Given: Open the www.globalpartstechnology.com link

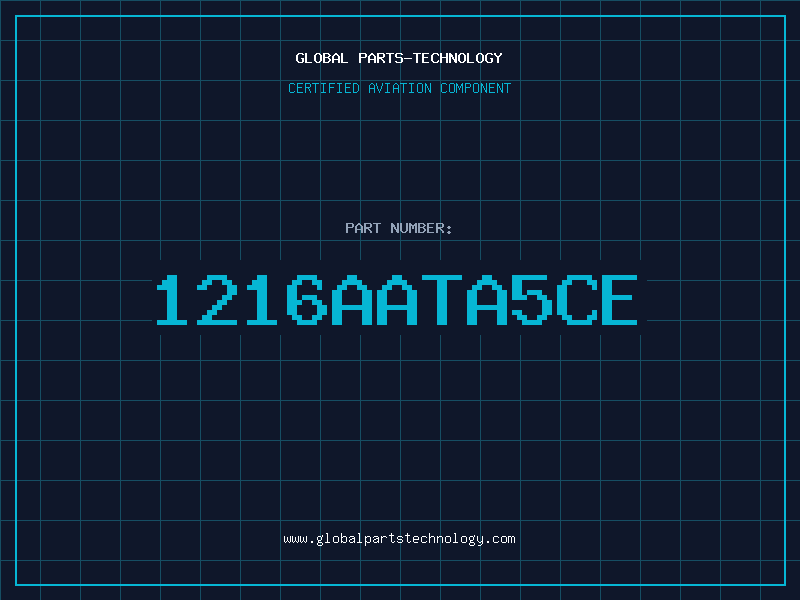Looking at the screenshot, I should point(399,539).
